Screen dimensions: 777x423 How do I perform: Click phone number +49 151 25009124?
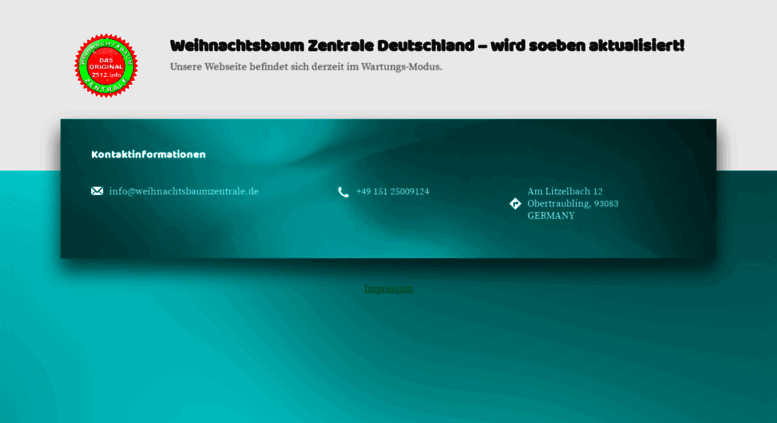pyautogui.click(x=392, y=192)
